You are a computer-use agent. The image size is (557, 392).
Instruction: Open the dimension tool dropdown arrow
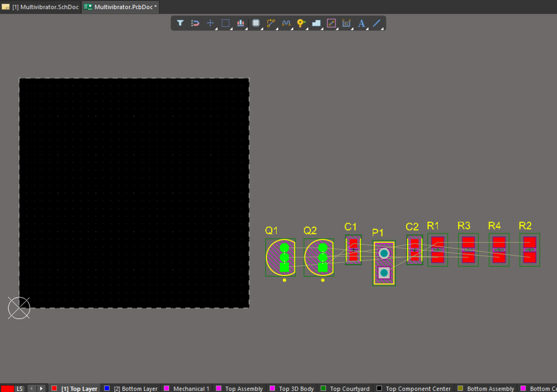coord(352,28)
